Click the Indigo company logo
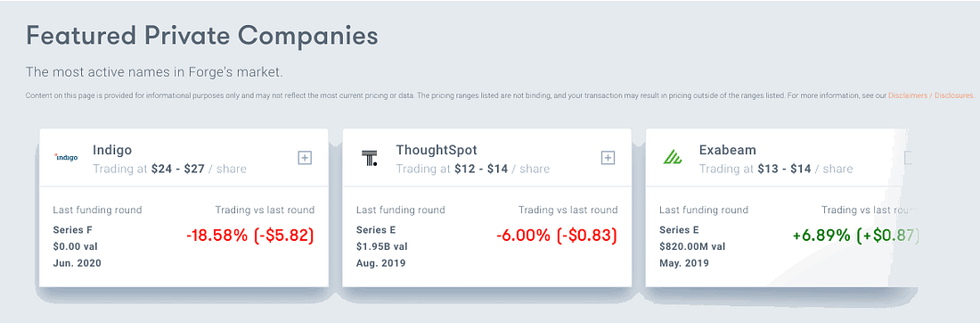 [x=66, y=158]
